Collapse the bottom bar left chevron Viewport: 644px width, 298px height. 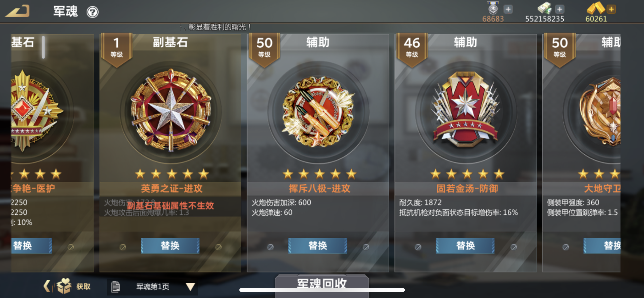47,286
